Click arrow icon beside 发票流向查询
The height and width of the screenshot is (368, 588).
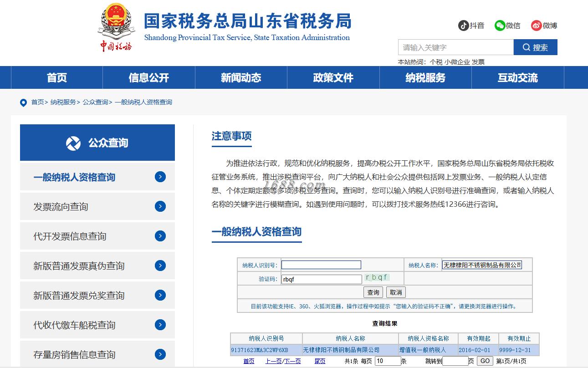(x=160, y=206)
